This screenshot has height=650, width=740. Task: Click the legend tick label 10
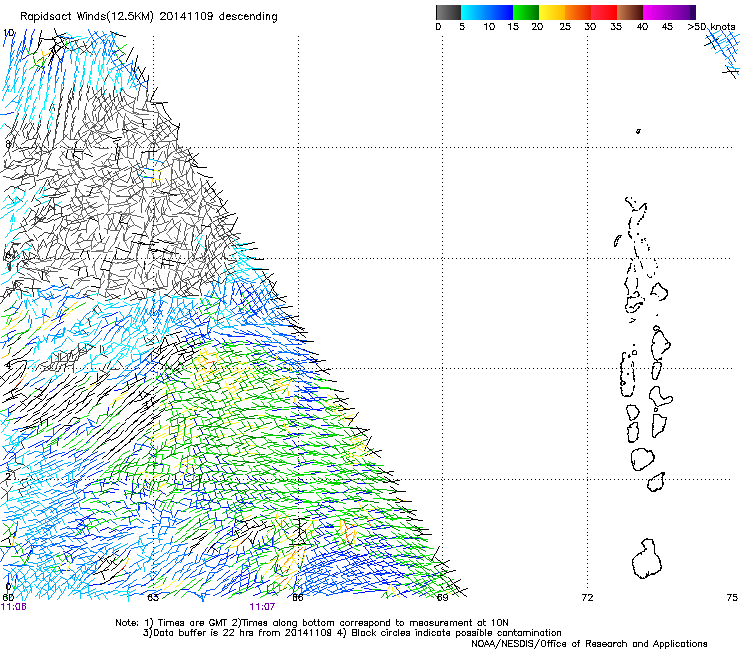click(489, 27)
